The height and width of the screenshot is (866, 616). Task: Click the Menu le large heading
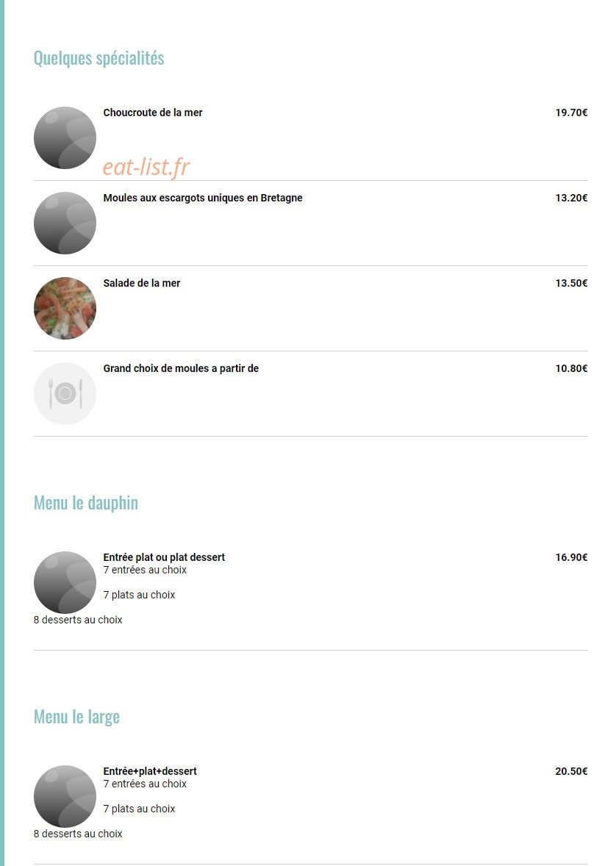point(76,716)
